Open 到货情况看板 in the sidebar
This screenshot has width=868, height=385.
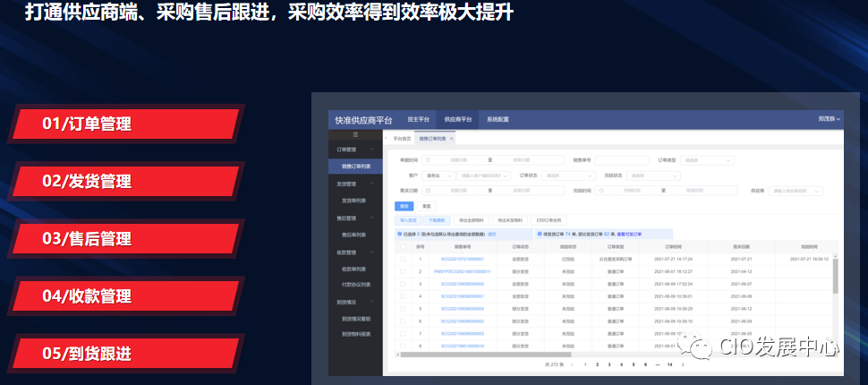click(x=355, y=319)
